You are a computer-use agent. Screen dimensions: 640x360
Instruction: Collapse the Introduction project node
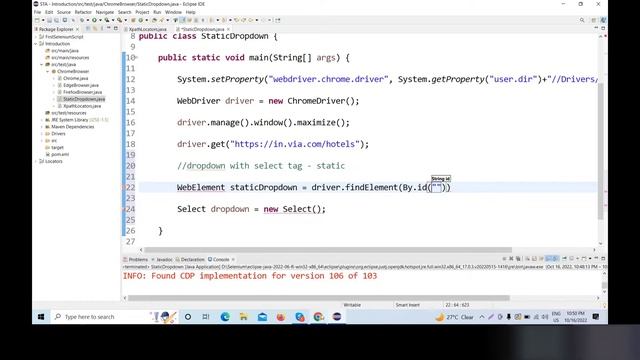[x=36, y=44]
